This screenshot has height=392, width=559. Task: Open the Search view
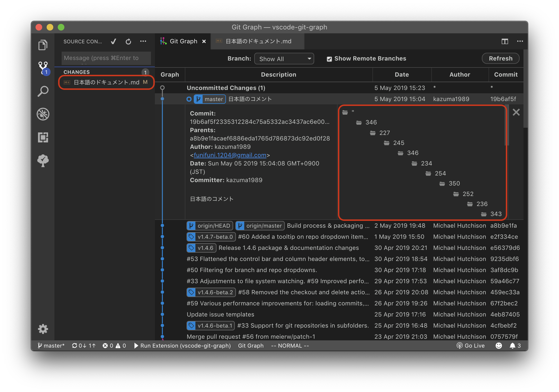click(x=43, y=91)
